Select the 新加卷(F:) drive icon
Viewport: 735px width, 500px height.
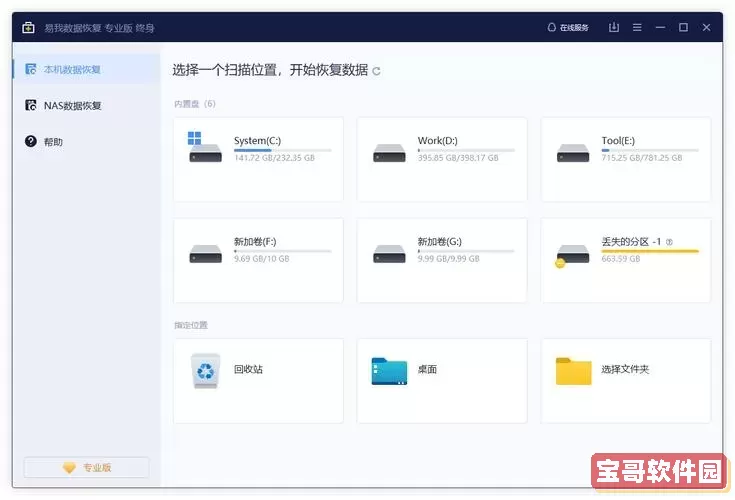[x=205, y=254]
